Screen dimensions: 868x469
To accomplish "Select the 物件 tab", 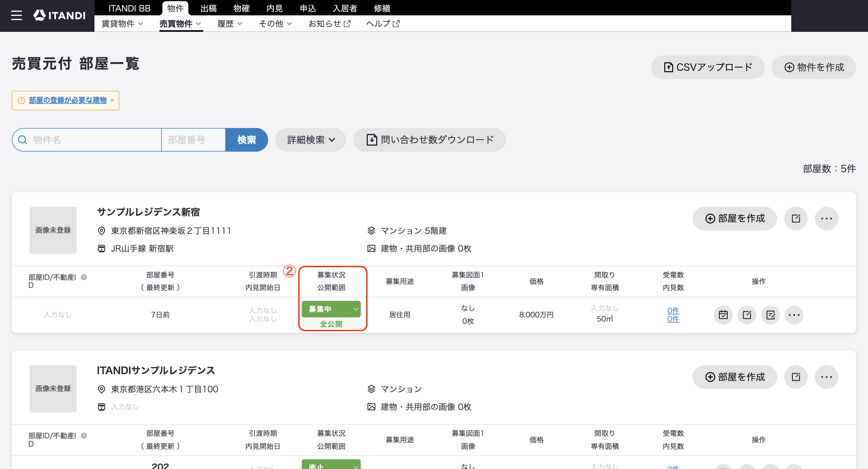I will 175,8.
